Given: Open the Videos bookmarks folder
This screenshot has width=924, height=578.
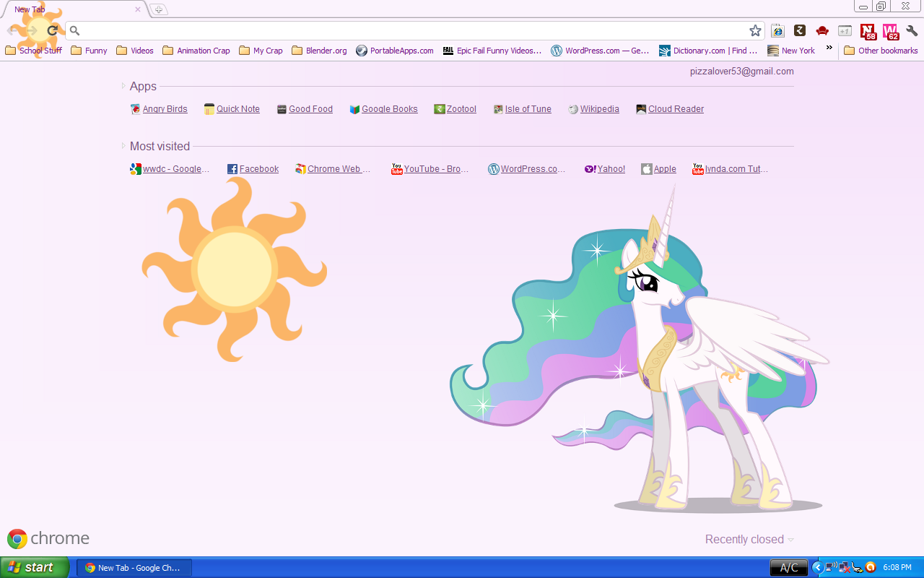Looking at the screenshot, I should [x=135, y=51].
